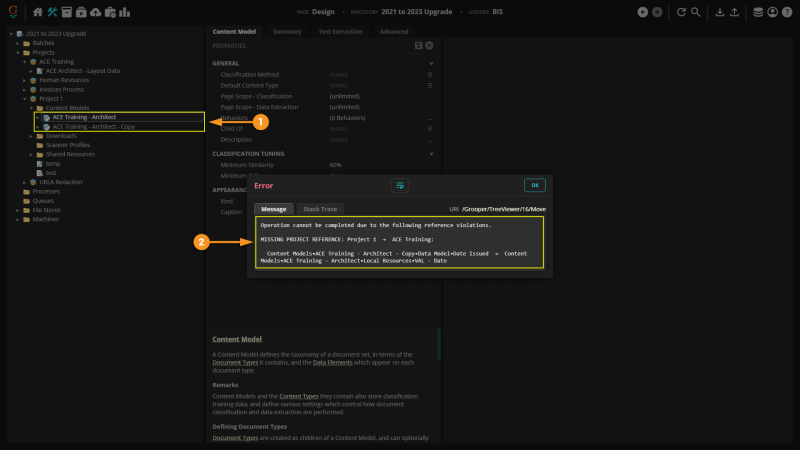Expand the Batches folder
Image resolution: width=800 pixels, height=450 pixels.
pyautogui.click(x=18, y=43)
